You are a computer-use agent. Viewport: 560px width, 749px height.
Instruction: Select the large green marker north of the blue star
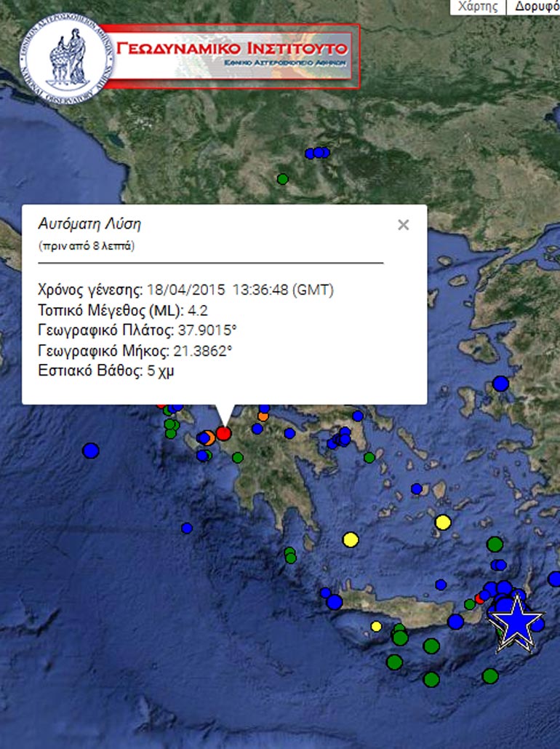point(495,544)
